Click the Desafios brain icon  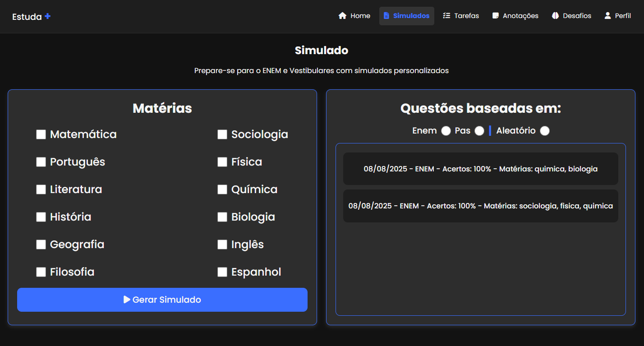pyautogui.click(x=555, y=16)
